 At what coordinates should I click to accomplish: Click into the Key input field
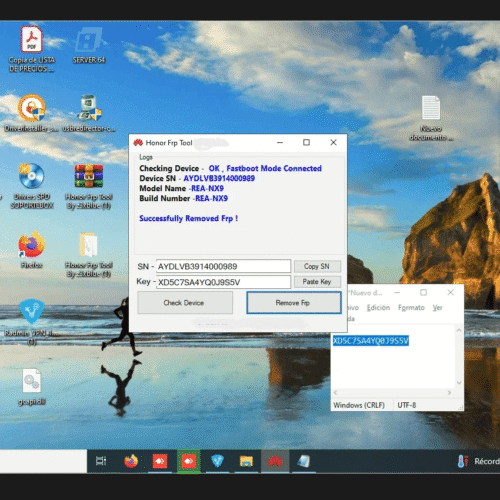[x=223, y=282]
